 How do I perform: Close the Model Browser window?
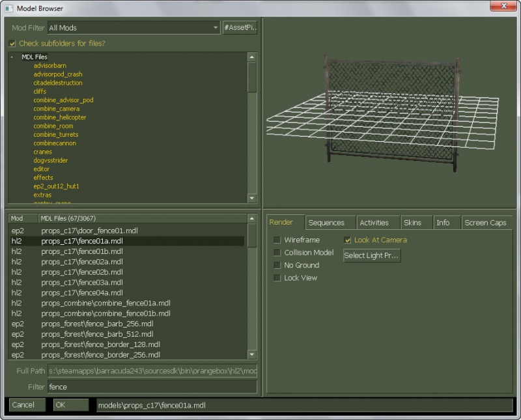tap(503, 6)
